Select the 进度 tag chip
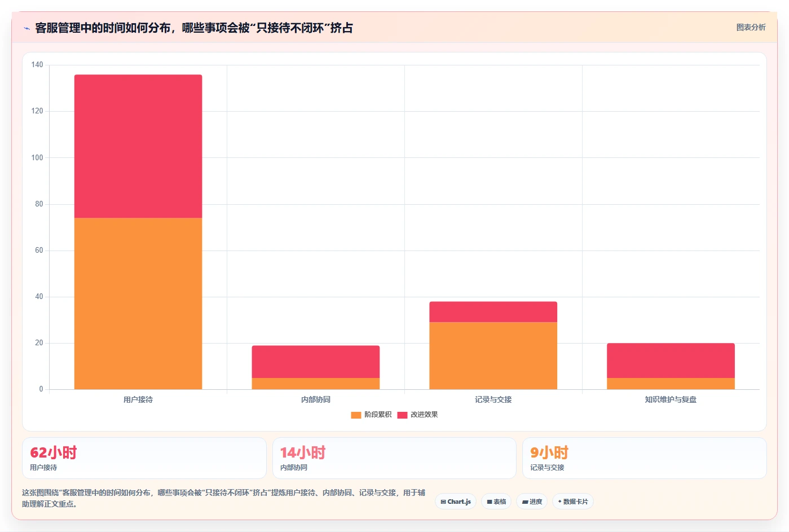 pyautogui.click(x=532, y=502)
